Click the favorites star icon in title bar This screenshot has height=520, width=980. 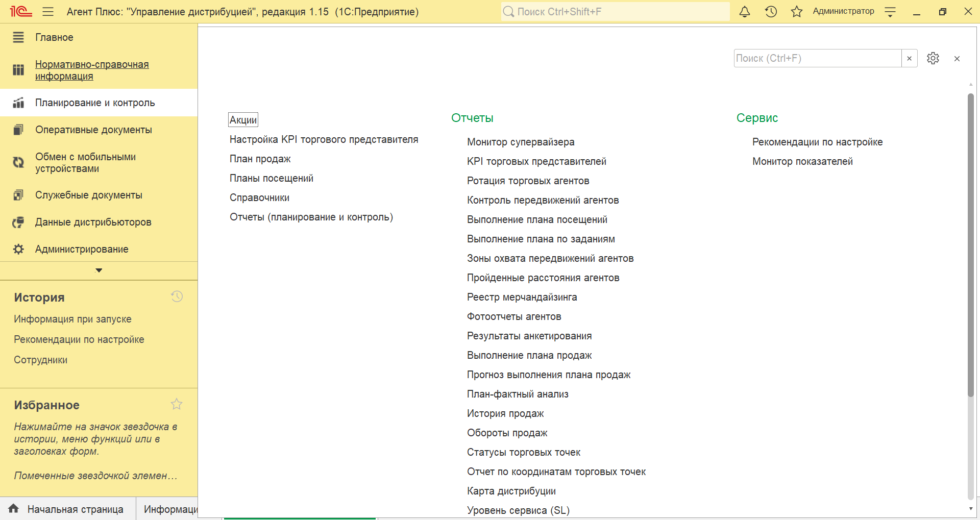[x=796, y=12]
